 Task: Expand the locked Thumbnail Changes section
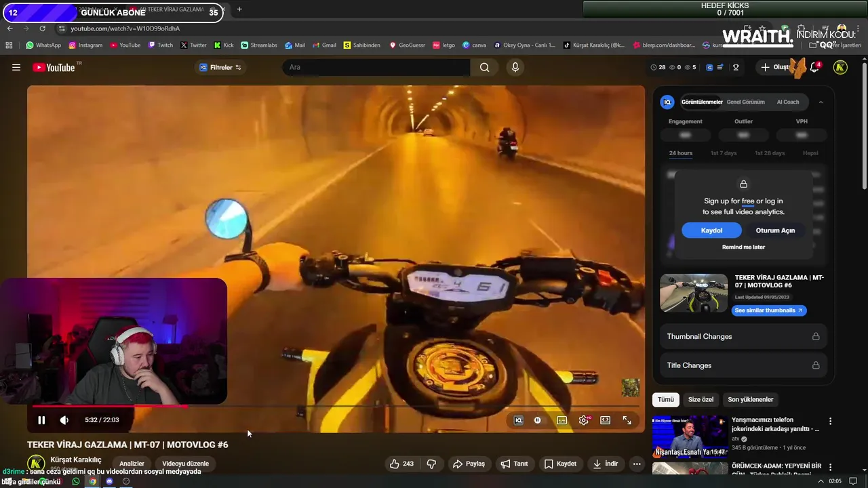[x=743, y=336]
